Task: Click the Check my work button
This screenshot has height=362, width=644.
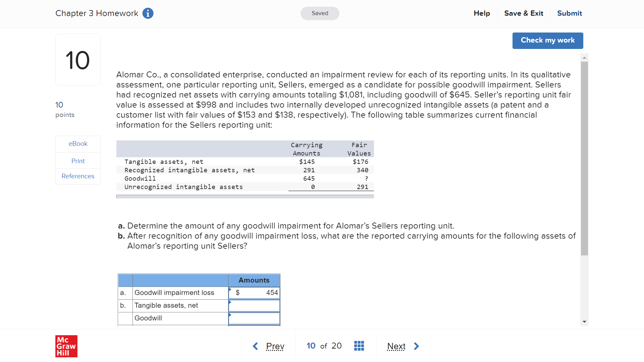Action: (x=547, y=40)
